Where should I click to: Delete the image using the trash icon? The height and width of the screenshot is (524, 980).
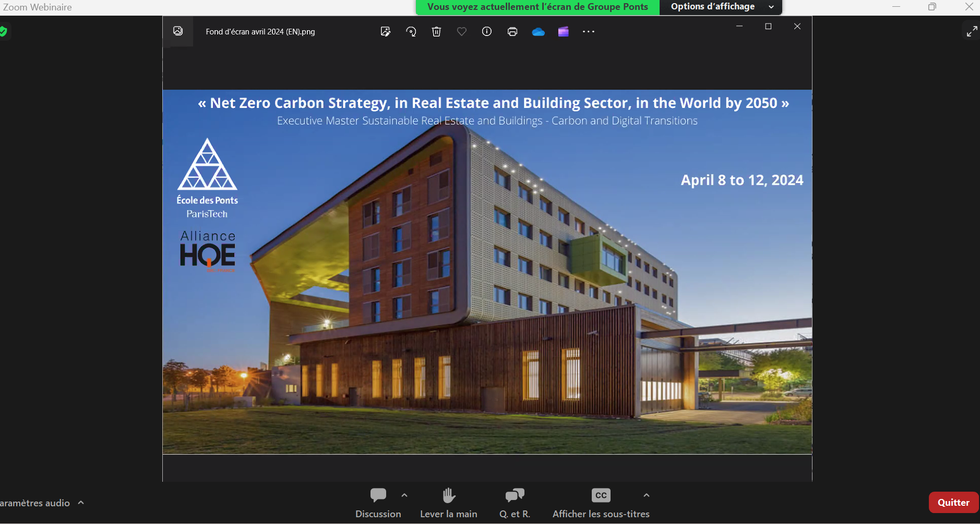[x=436, y=31]
